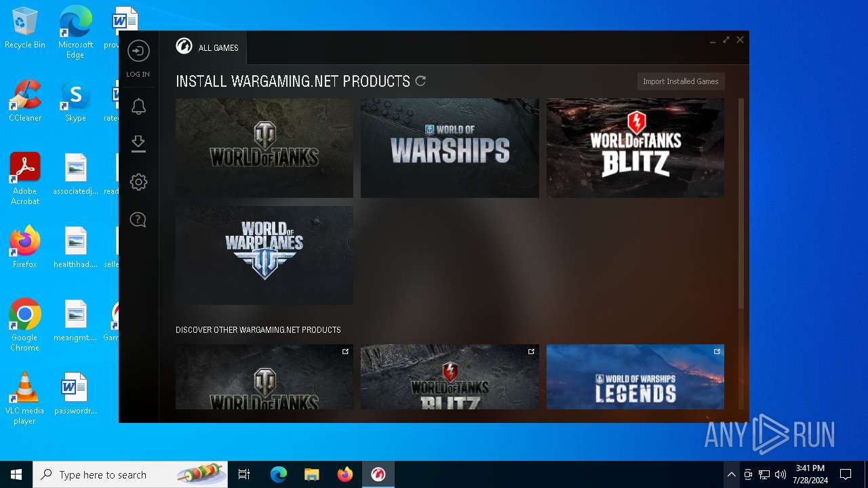The image size is (868, 488).
Task: Open network status tray icon
Action: [764, 474]
